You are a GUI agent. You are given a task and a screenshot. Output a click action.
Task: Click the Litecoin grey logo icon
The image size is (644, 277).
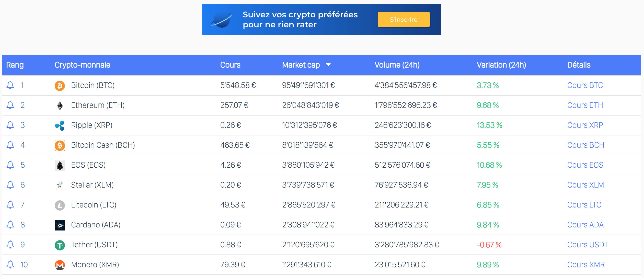[x=60, y=205]
